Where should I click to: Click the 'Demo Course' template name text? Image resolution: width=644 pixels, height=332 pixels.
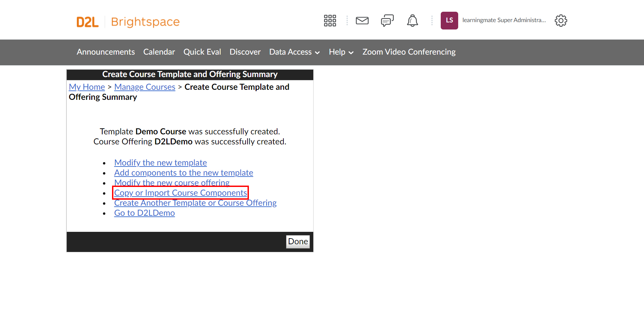[x=161, y=132]
